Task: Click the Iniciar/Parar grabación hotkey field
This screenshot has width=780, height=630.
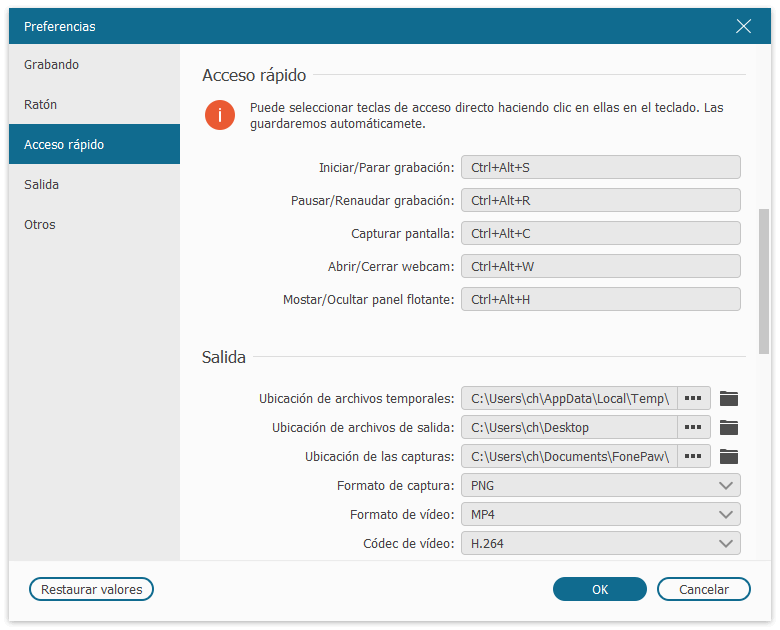Action: (600, 167)
